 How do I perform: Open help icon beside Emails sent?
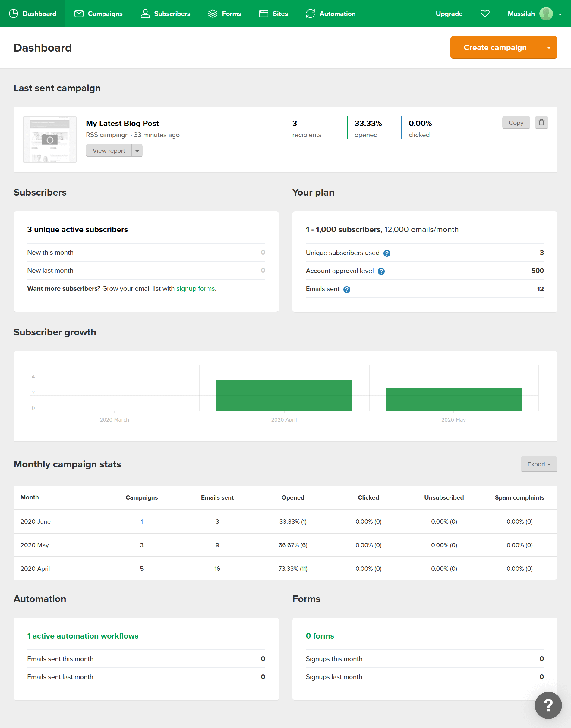[x=347, y=289]
